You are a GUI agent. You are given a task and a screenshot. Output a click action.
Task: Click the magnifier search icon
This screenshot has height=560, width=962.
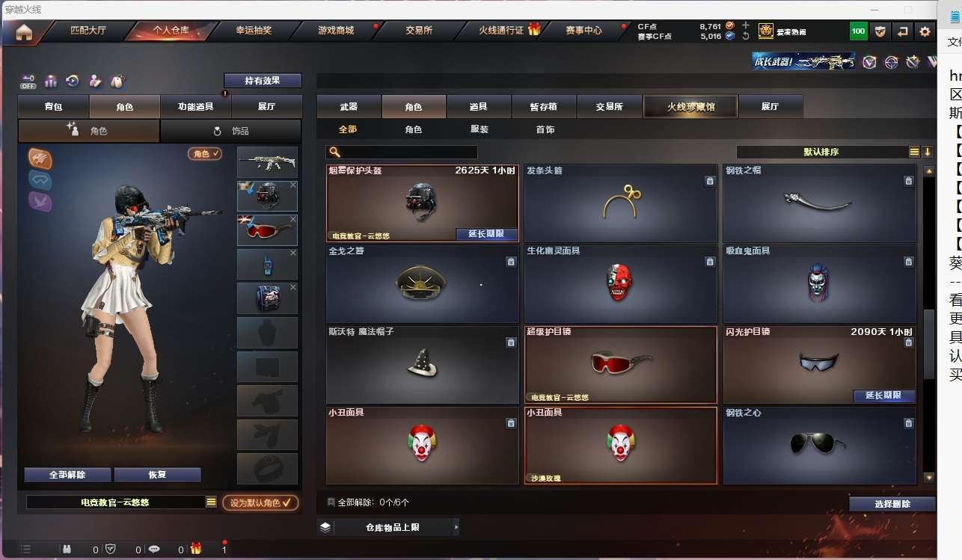(335, 152)
